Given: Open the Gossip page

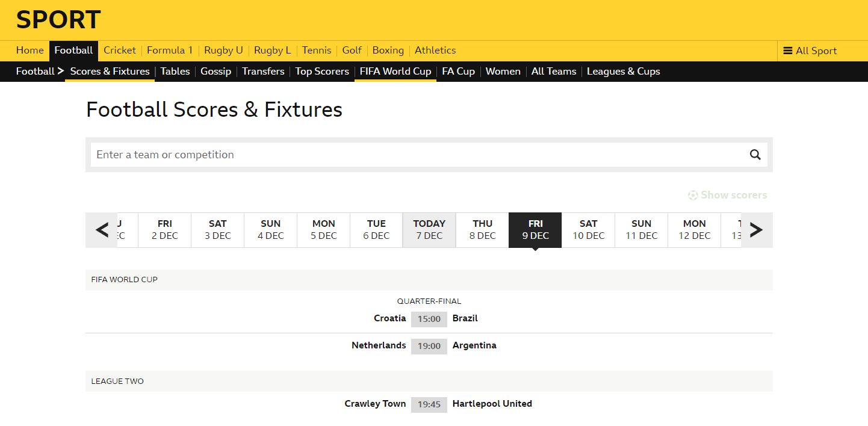Looking at the screenshot, I should [216, 71].
